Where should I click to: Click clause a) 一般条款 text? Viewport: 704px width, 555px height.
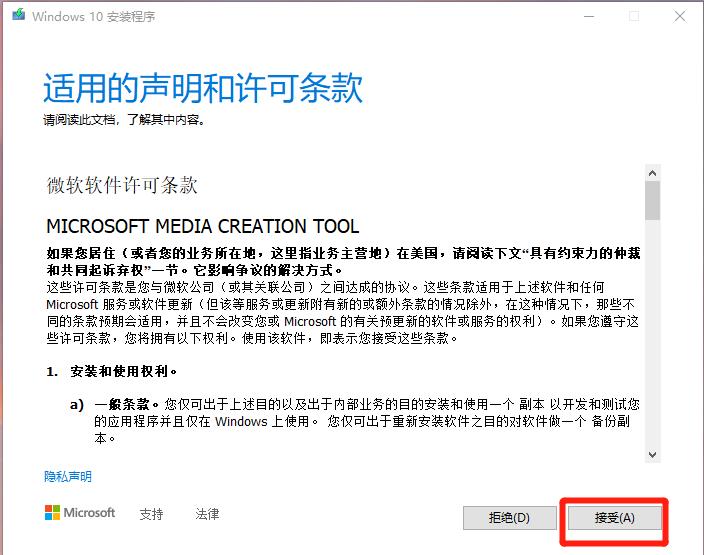355,421
